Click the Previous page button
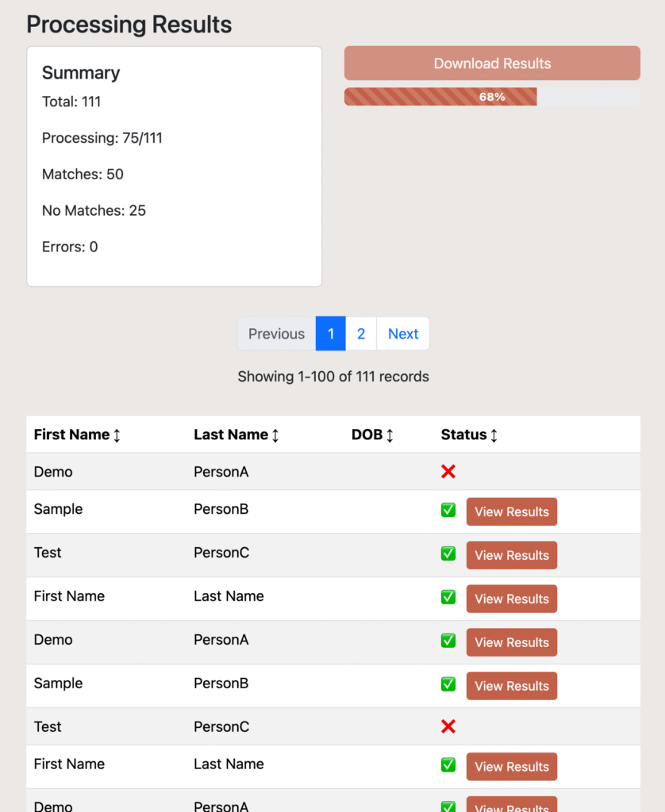Image resolution: width=665 pixels, height=812 pixels. tap(276, 333)
